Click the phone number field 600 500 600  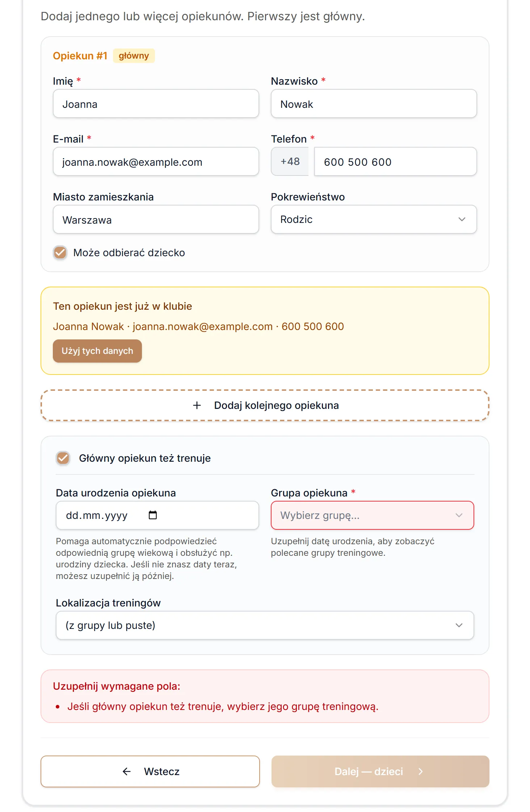(395, 162)
